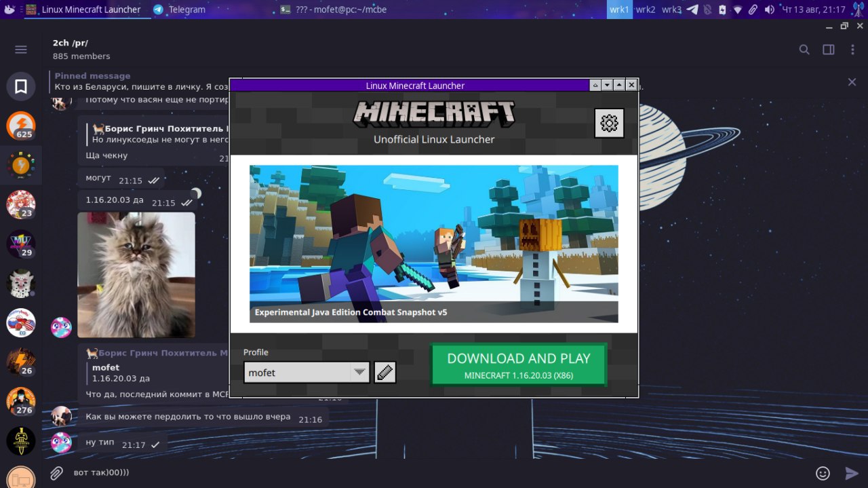Click battery tray icon
The image size is (868, 488).
point(723,10)
